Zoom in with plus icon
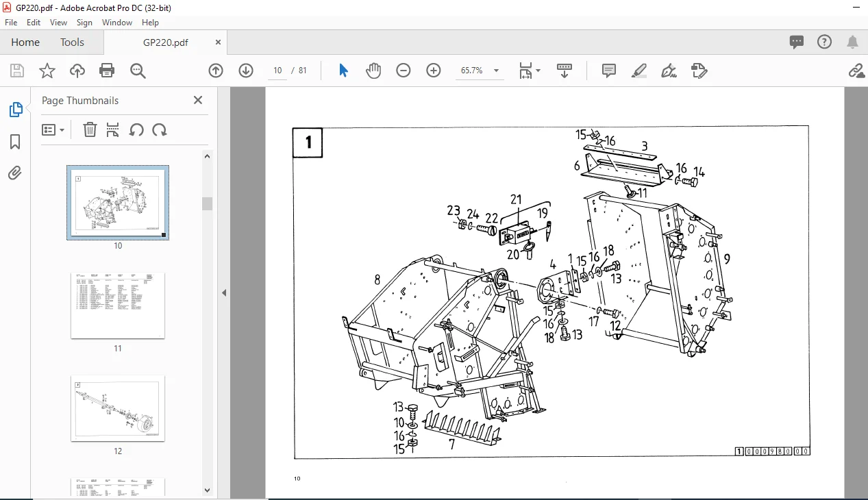This screenshot has height=500, width=868. tap(434, 71)
